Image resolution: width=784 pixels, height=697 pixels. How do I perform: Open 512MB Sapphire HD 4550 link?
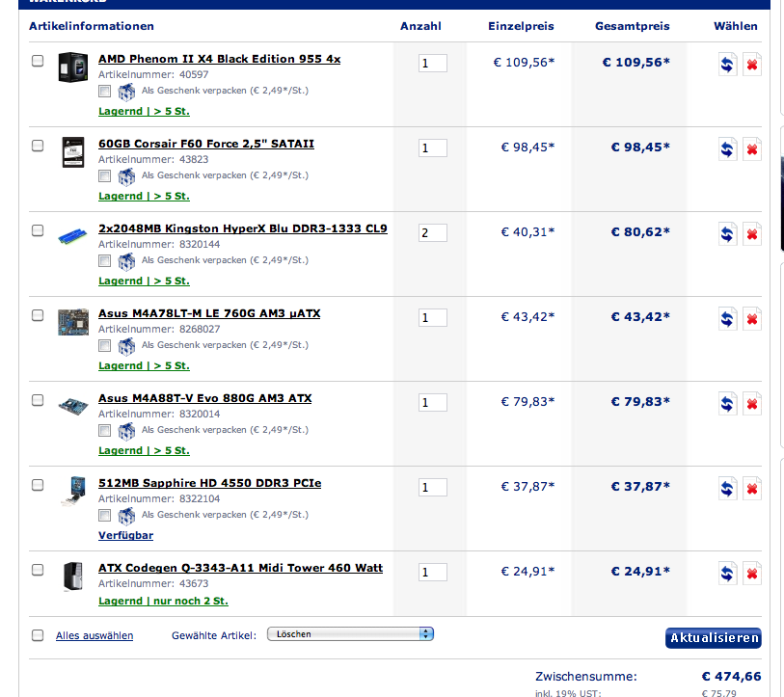click(x=210, y=483)
